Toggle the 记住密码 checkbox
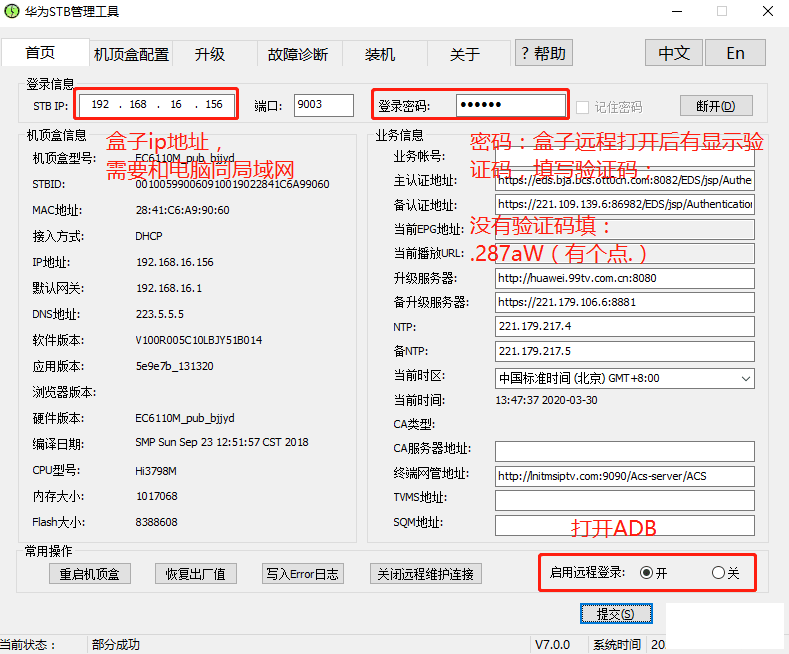 point(582,107)
